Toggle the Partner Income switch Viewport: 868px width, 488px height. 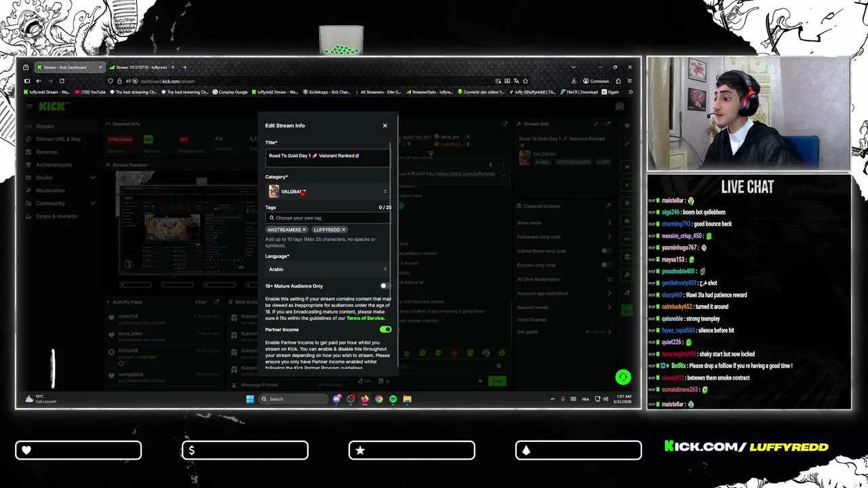coord(385,329)
